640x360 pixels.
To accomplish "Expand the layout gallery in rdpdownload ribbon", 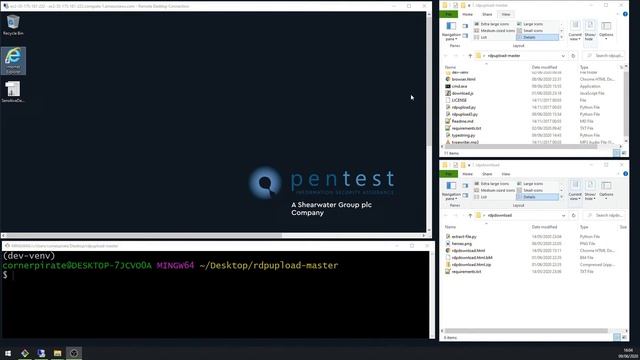I will tap(562, 197).
